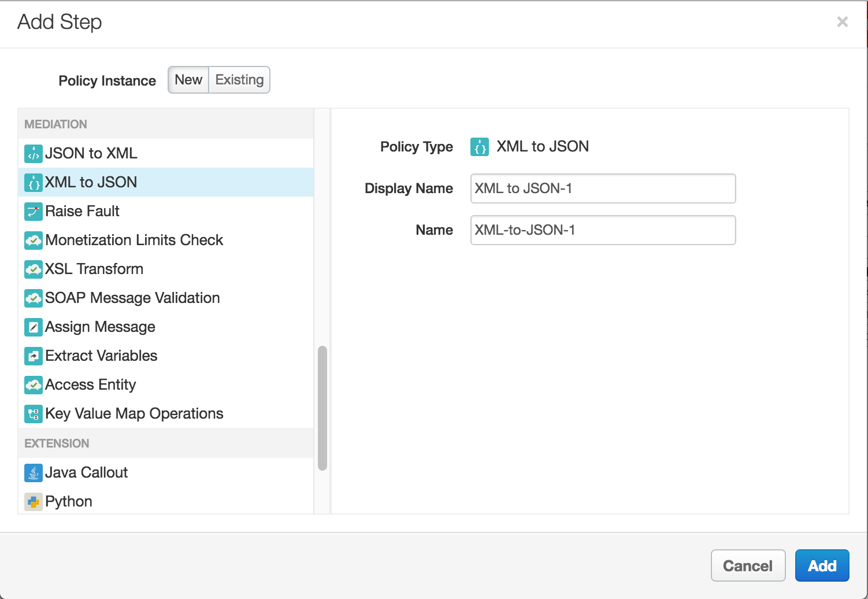
Task: Select the JSON to XML policy icon
Action: (x=34, y=153)
